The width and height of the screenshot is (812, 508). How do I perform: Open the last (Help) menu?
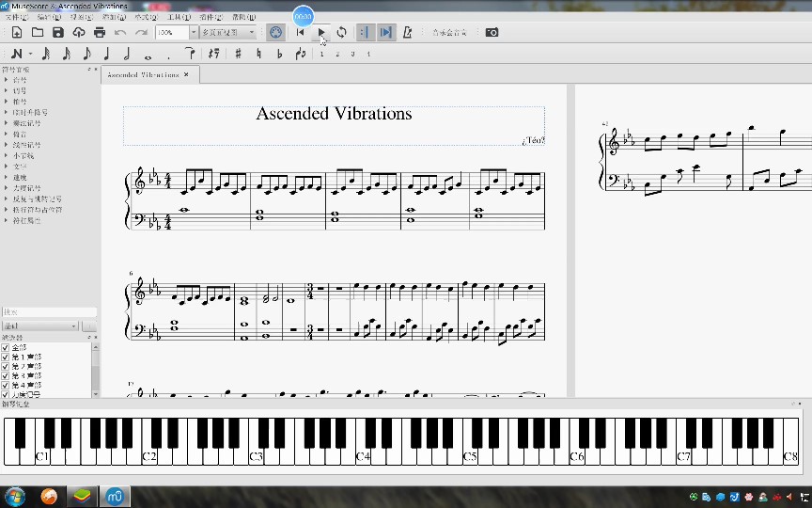(243, 17)
